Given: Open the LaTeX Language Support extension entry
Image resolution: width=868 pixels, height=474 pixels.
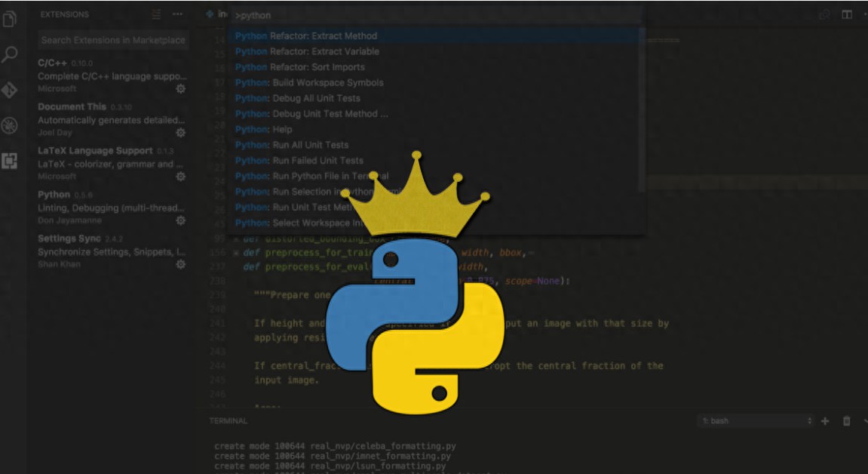Looking at the screenshot, I should pos(112,163).
